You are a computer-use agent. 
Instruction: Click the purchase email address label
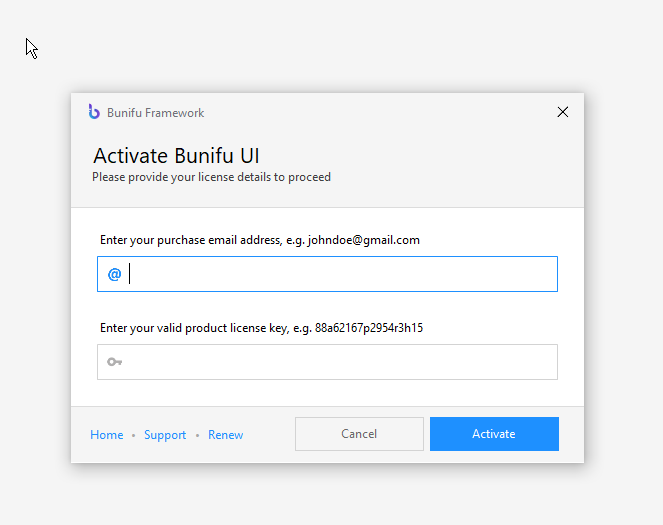[x=260, y=240]
